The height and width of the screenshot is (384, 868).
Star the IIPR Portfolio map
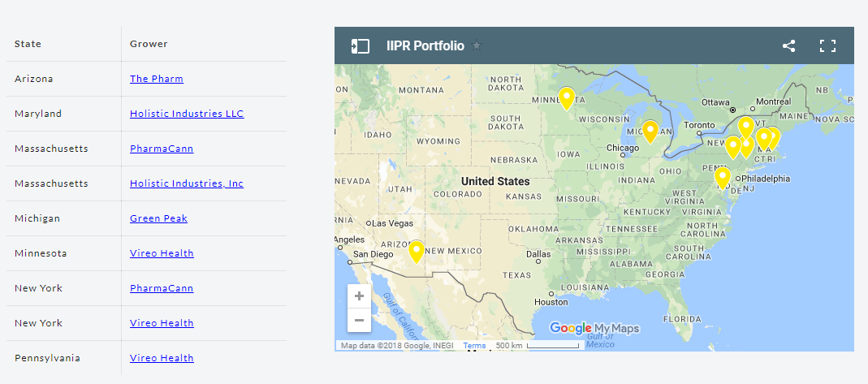(x=477, y=45)
